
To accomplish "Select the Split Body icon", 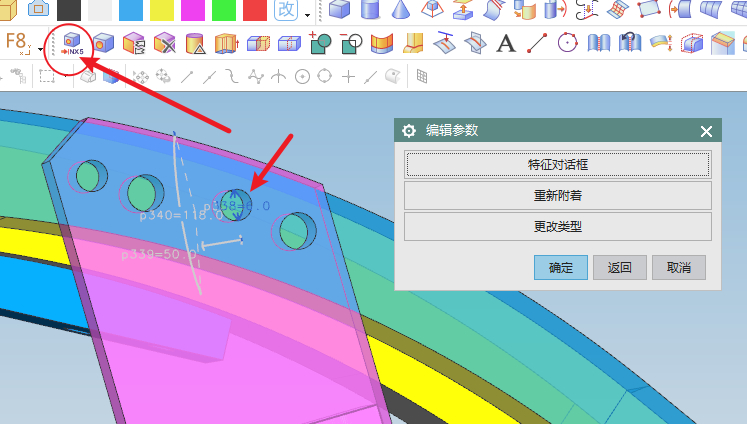I will click(x=259, y=44).
